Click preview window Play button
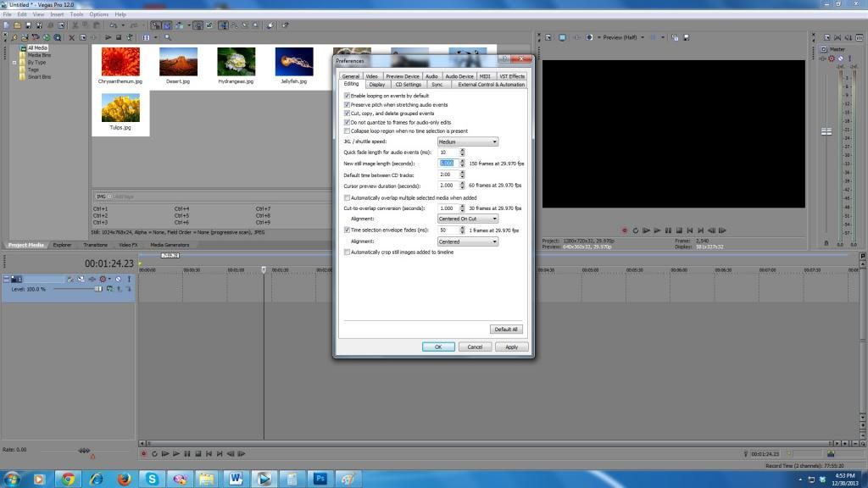Screen dimensions: 868x488 [x=657, y=230]
